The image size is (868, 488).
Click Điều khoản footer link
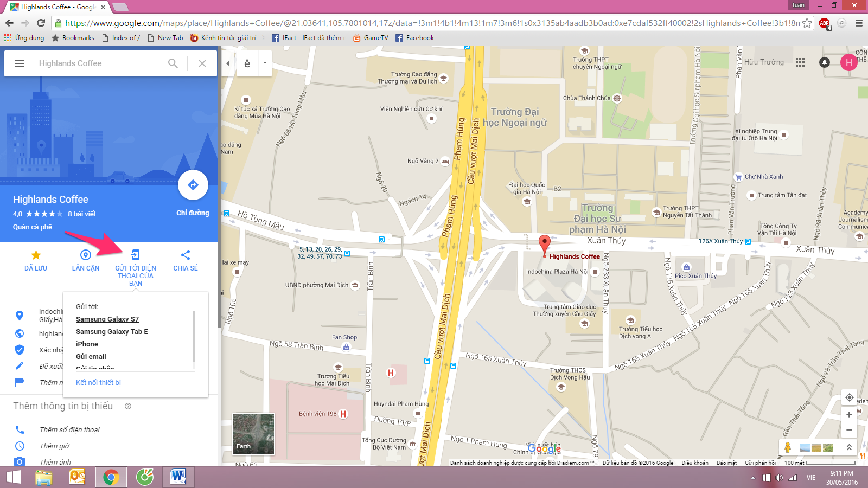tap(695, 463)
